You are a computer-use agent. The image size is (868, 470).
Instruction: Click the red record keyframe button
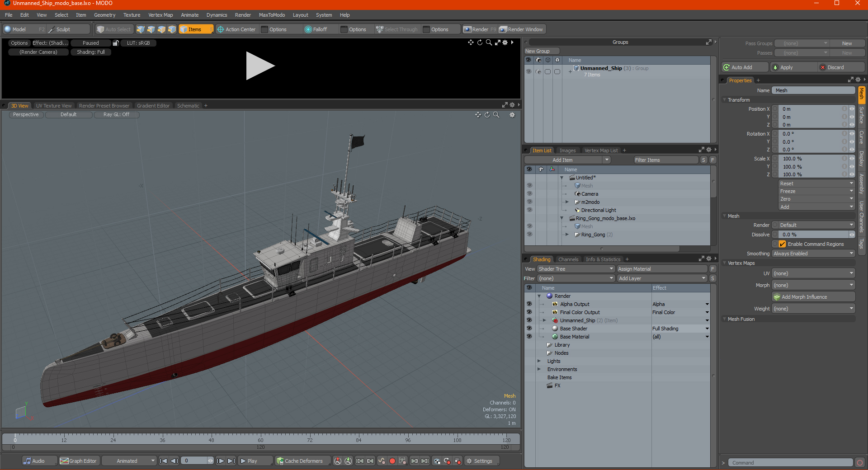392,461
